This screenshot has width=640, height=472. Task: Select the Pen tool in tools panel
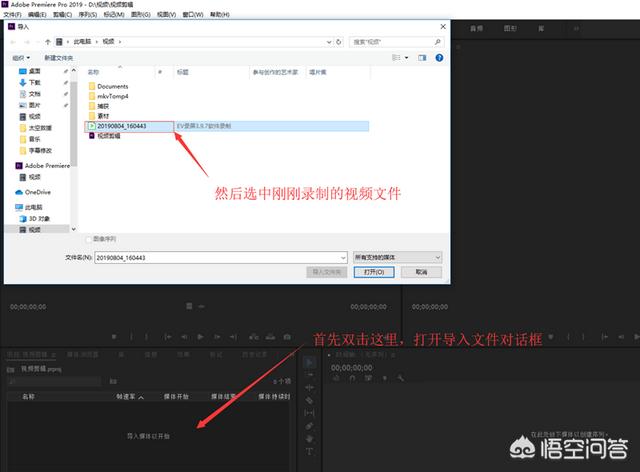point(310,425)
